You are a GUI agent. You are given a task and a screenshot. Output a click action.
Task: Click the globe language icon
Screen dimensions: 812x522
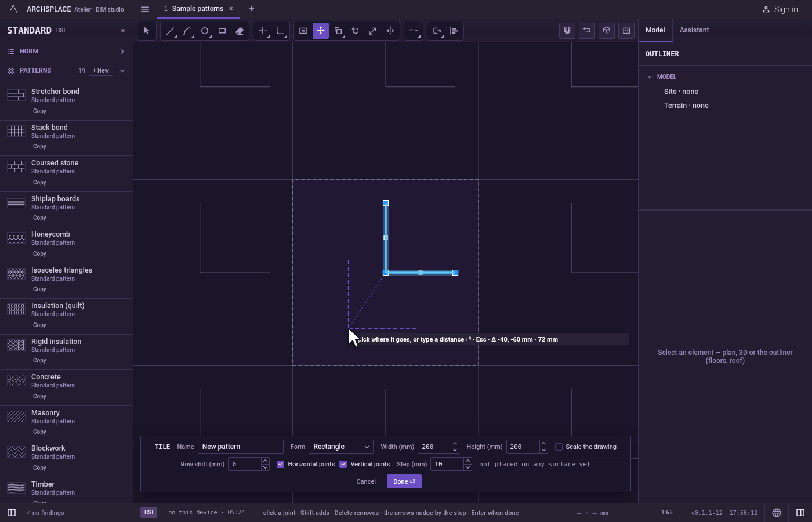[x=777, y=513]
